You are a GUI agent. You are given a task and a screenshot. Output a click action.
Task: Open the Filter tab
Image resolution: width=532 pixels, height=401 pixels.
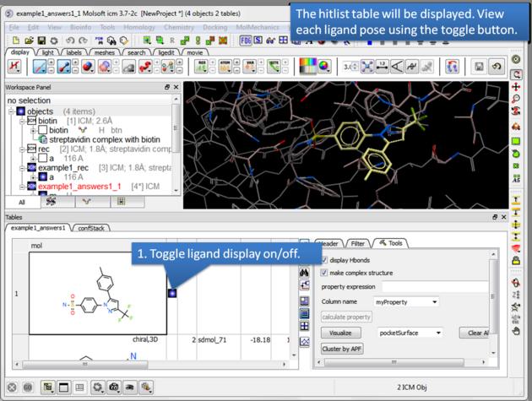click(357, 243)
